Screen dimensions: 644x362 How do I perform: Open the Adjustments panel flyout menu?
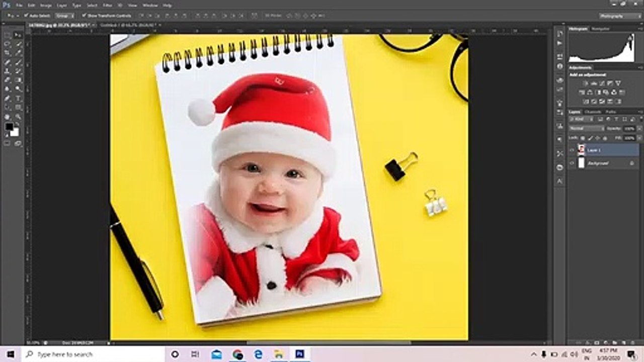(x=641, y=68)
